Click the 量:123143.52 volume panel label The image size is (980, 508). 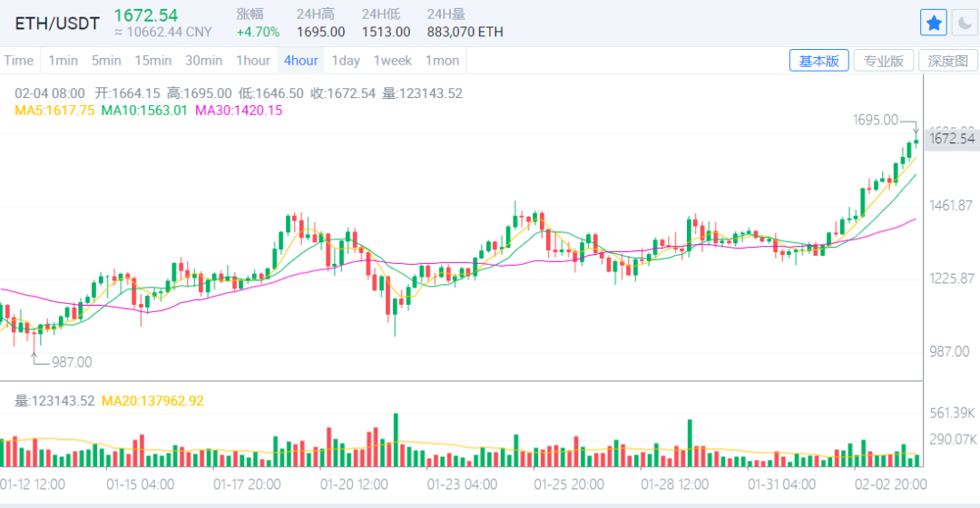tap(54, 401)
